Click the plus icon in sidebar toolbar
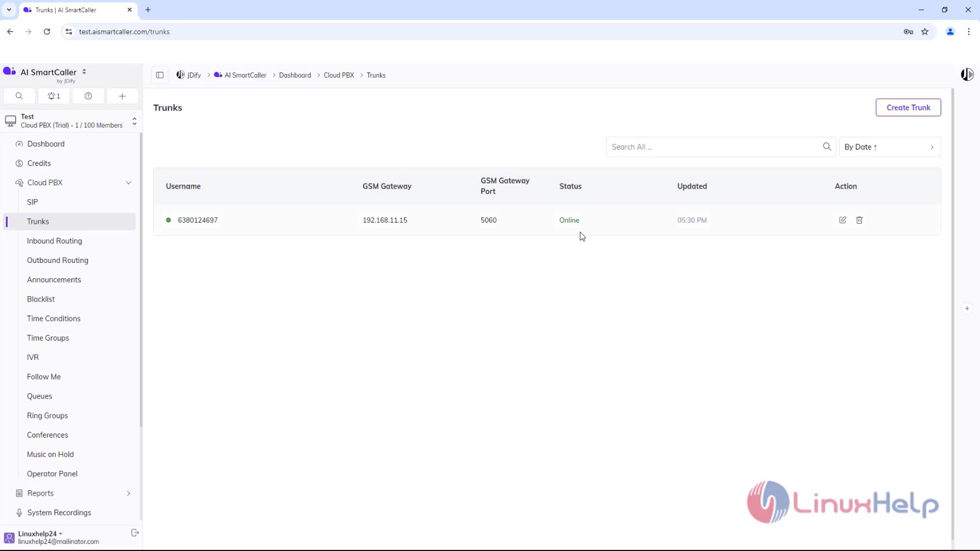Screen dimensions: 980x551 point(122,96)
